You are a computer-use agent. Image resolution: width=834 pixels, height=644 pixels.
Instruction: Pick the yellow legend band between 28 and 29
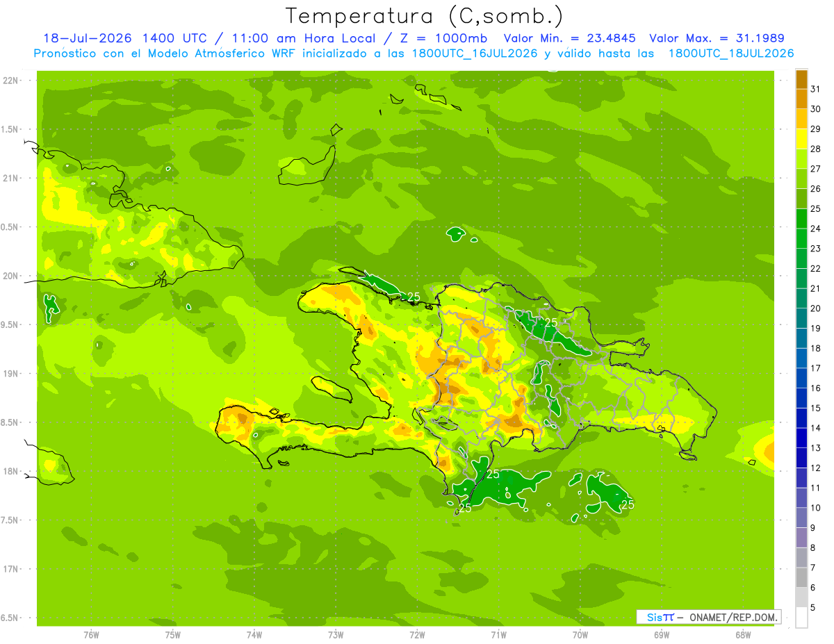(801, 139)
